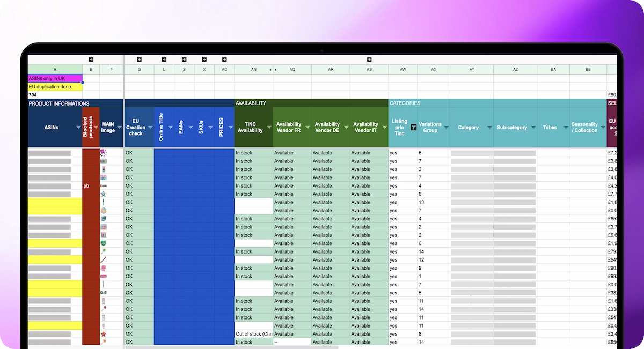Open the MAIN image filter icon
Screen dimensions: 644x349
pyautogui.click(x=119, y=128)
